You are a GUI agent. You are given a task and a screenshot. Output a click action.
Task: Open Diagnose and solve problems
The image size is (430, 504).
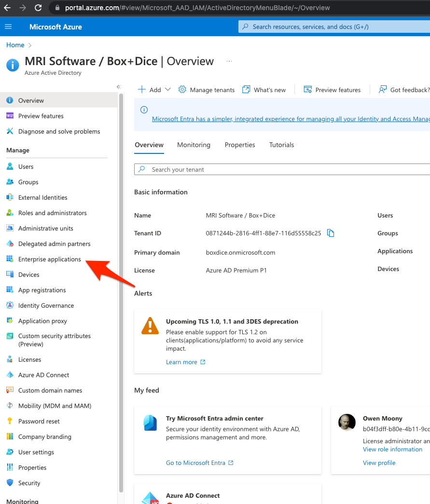click(x=59, y=132)
